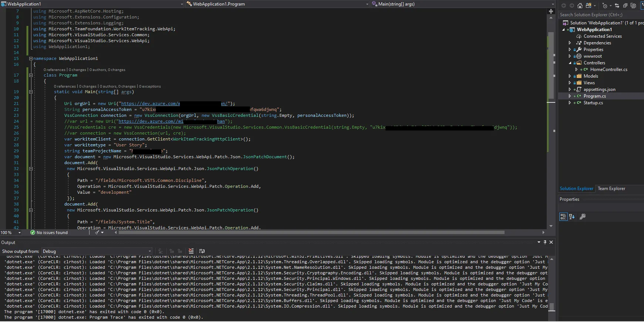Click the Property Pages wrench icon
Image resolution: width=644 pixels, height=322 pixels.
tap(583, 217)
